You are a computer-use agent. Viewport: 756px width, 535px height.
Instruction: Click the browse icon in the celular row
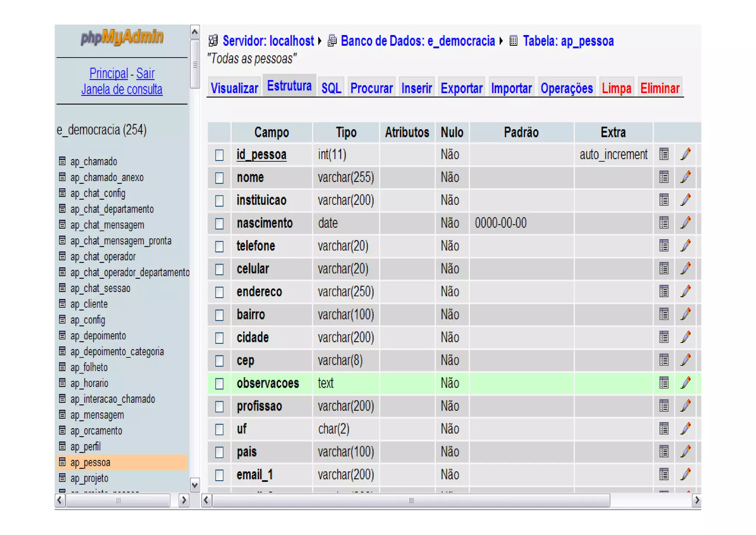pos(664,269)
